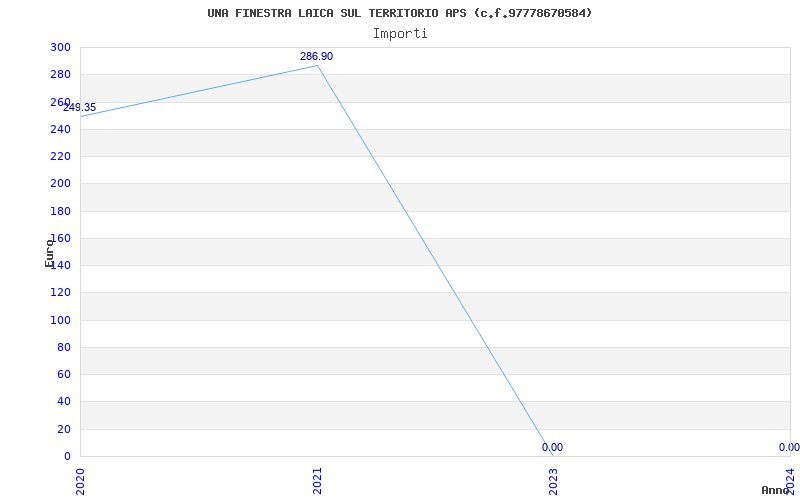Click the 2021 x-axis label
The height and width of the screenshot is (500, 800).
[317, 482]
